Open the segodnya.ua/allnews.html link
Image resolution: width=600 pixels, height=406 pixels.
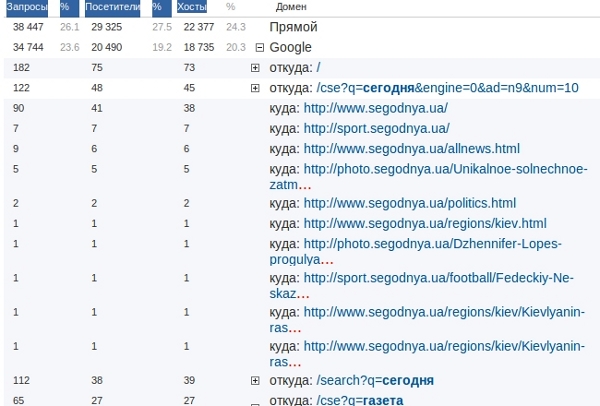pos(411,148)
